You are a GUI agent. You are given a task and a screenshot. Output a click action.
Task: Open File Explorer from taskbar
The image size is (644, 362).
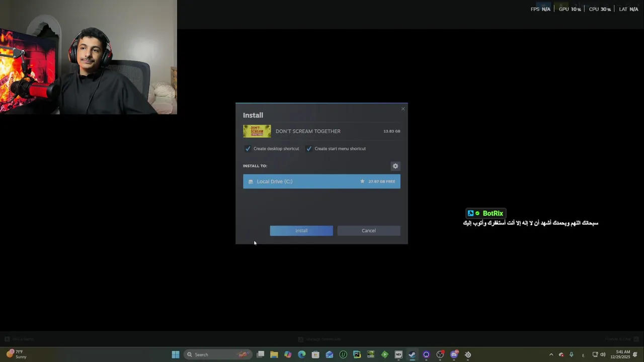(x=274, y=354)
